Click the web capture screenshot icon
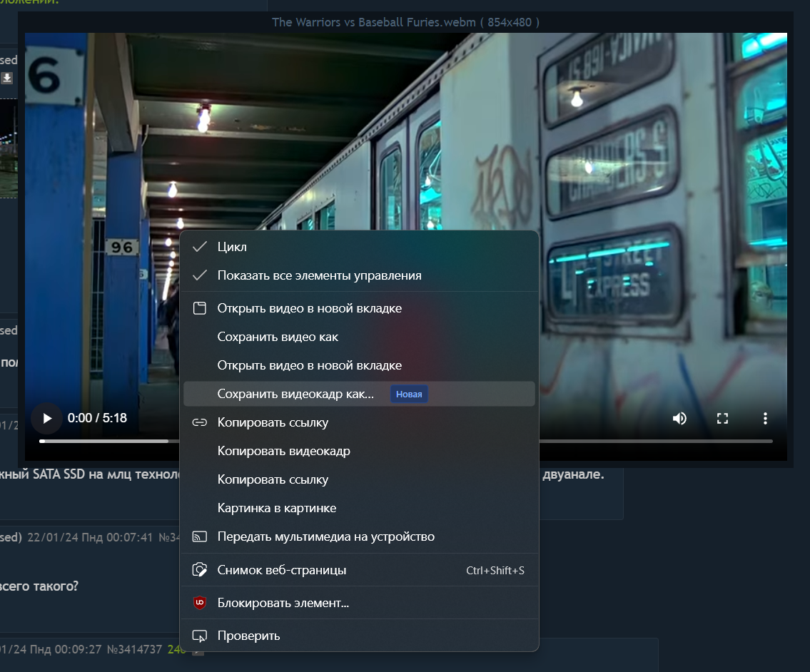The width and height of the screenshot is (810, 672). pos(199,570)
